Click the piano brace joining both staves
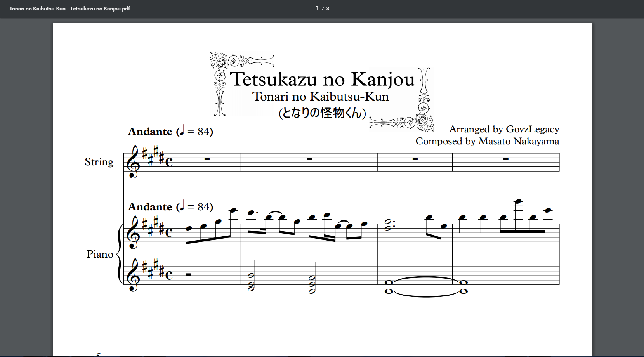The width and height of the screenshot is (644, 357). pos(119,254)
